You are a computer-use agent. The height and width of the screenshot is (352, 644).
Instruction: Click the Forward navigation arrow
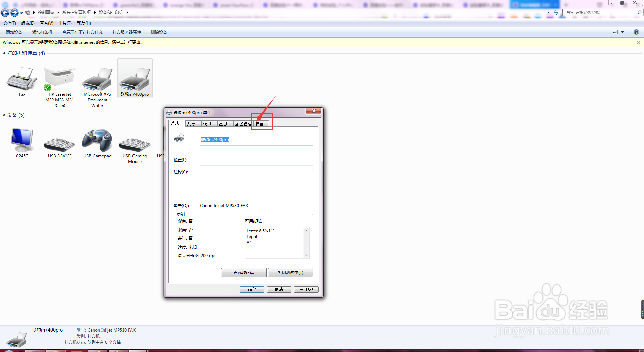pos(14,13)
